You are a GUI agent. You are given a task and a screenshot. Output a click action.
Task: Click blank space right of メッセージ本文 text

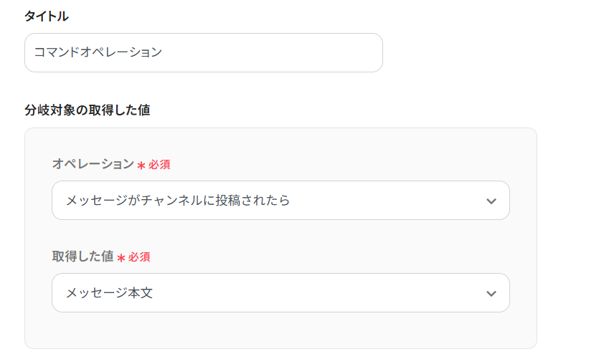tap(323, 293)
